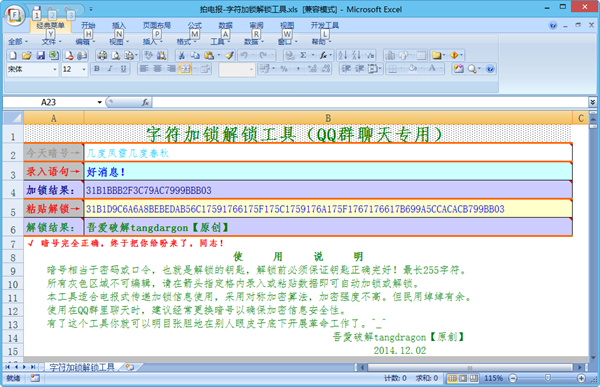This screenshot has width=600, height=387.
Task: Open the font name dropdown 宋体
Action: pos(33,69)
